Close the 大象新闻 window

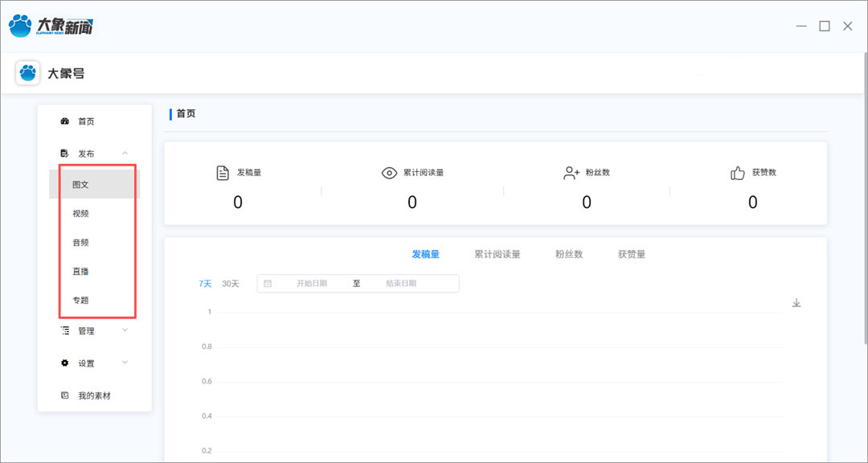(x=848, y=26)
